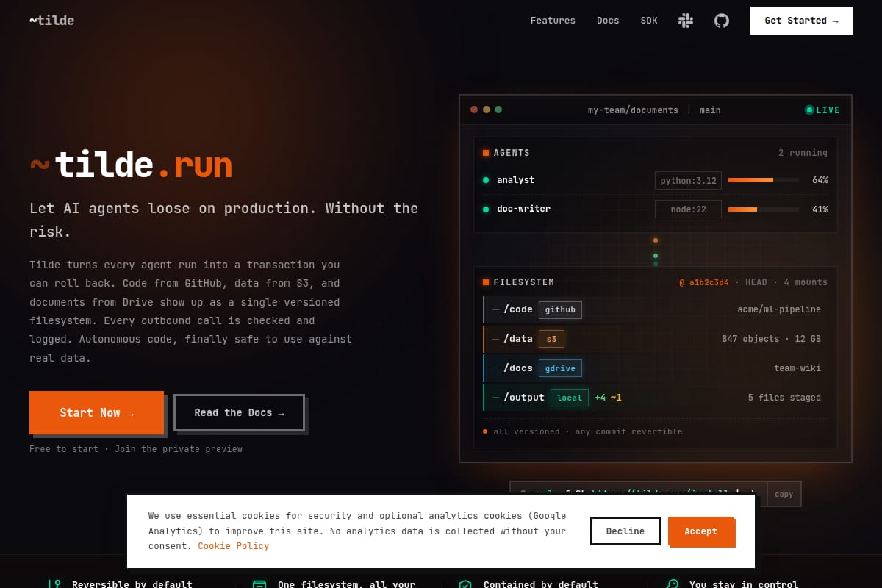Select the analyst agent row
882x588 pixels.
655,180
